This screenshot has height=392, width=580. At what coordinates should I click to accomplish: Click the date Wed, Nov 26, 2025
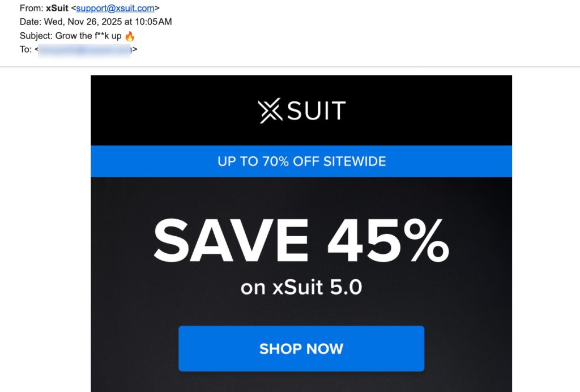pos(83,22)
